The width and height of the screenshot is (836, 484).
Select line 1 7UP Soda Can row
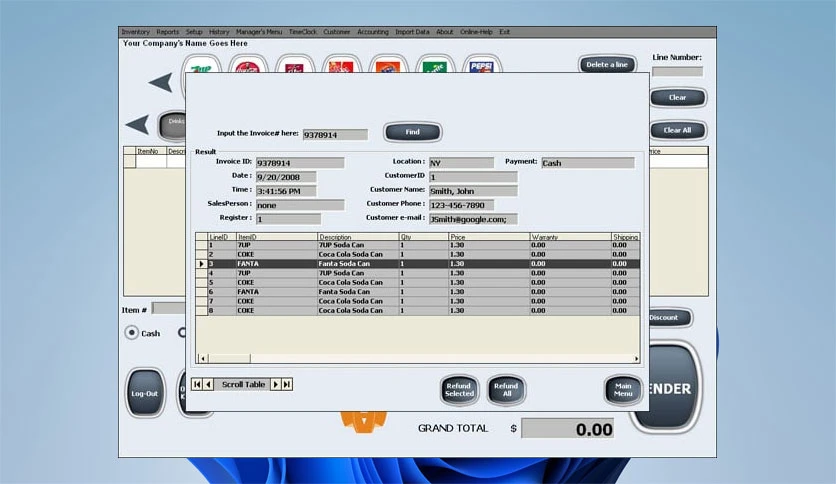[x=418, y=245]
